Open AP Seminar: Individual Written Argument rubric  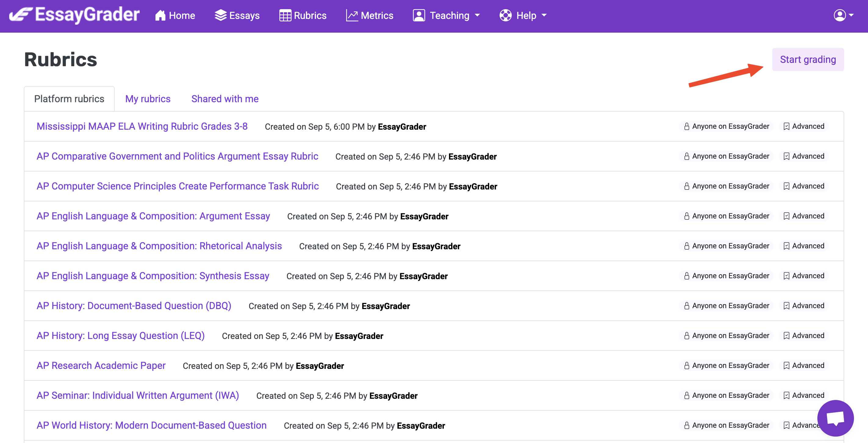point(138,395)
